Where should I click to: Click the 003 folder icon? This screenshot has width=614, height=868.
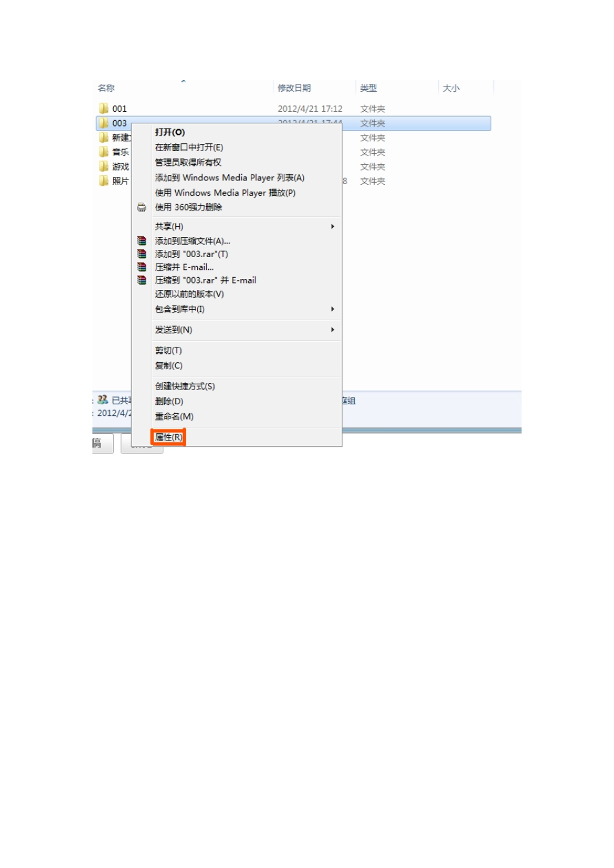click(103, 123)
